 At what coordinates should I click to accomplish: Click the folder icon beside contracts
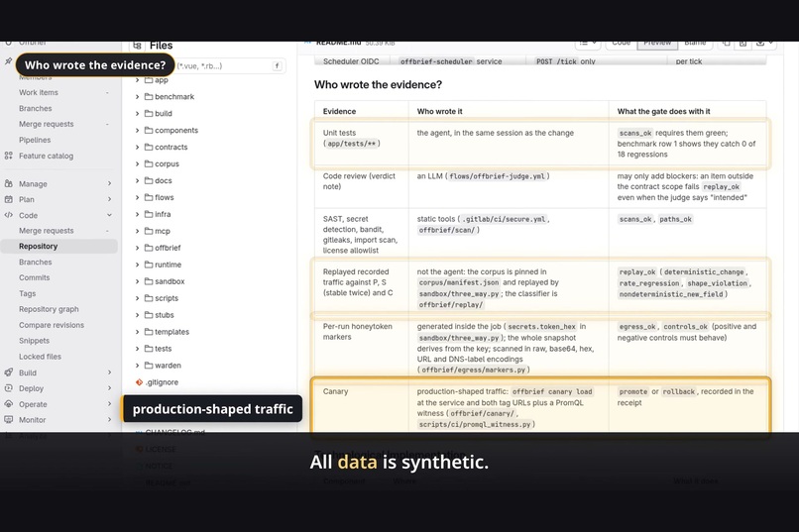149,148
